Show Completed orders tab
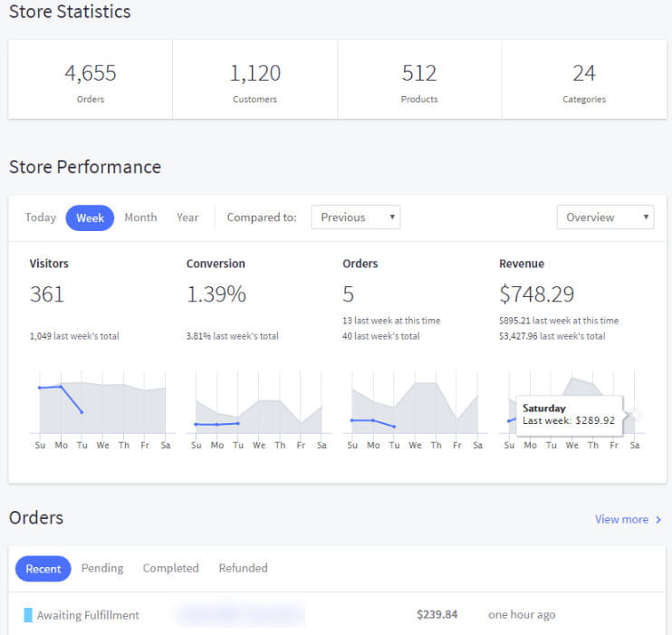The height and width of the screenshot is (635, 672). coord(170,568)
